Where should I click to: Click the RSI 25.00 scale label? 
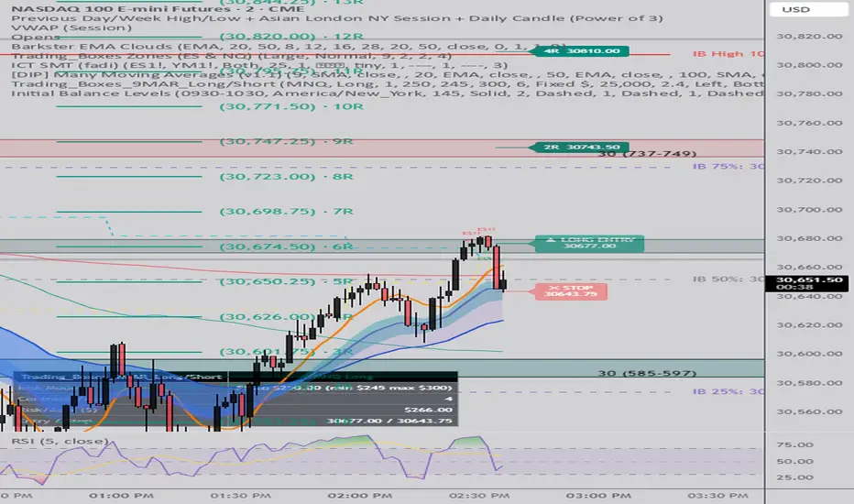point(794,477)
